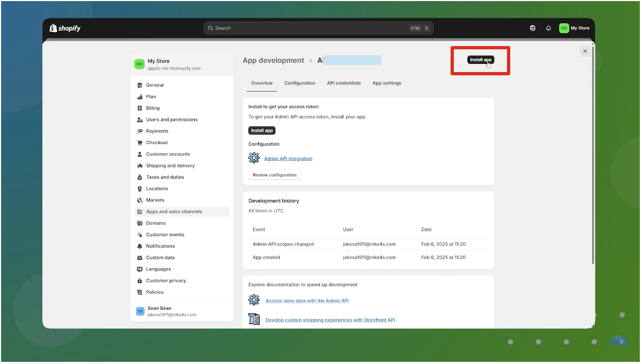Click the My Store header card in sidebar
Image resolution: width=642 pixels, height=364 pixels.
point(182,64)
